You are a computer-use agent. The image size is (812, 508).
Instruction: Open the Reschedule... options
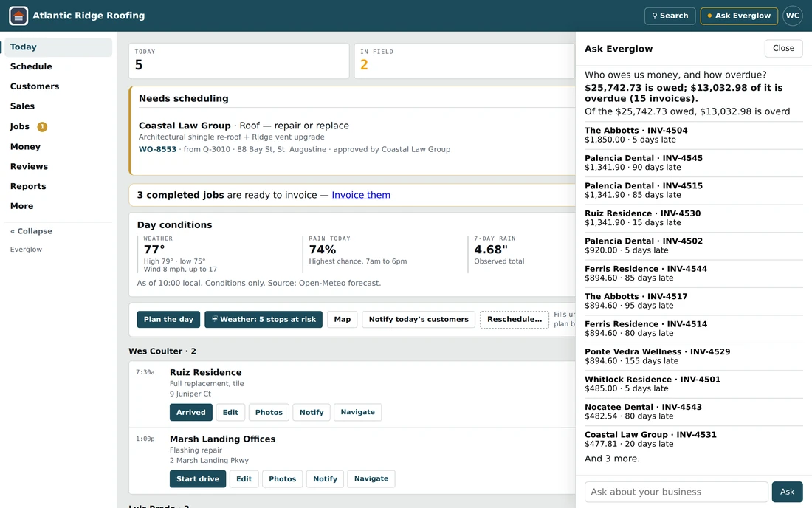[515, 320]
